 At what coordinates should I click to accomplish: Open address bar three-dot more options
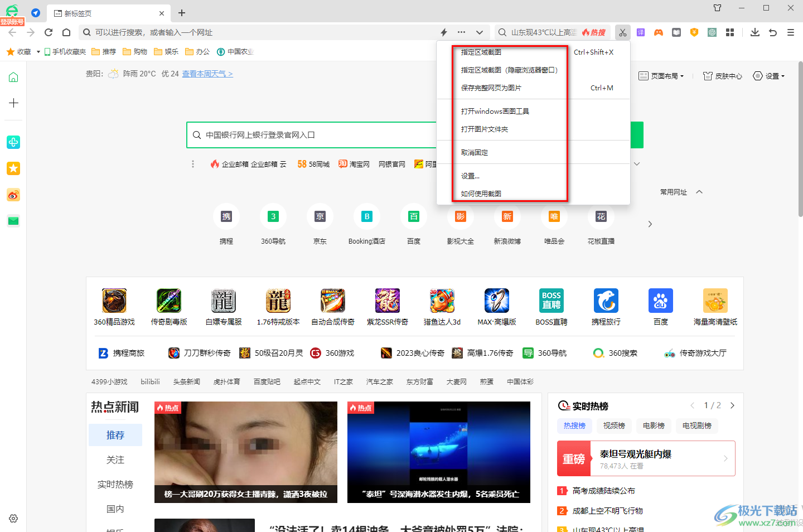(461, 32)
